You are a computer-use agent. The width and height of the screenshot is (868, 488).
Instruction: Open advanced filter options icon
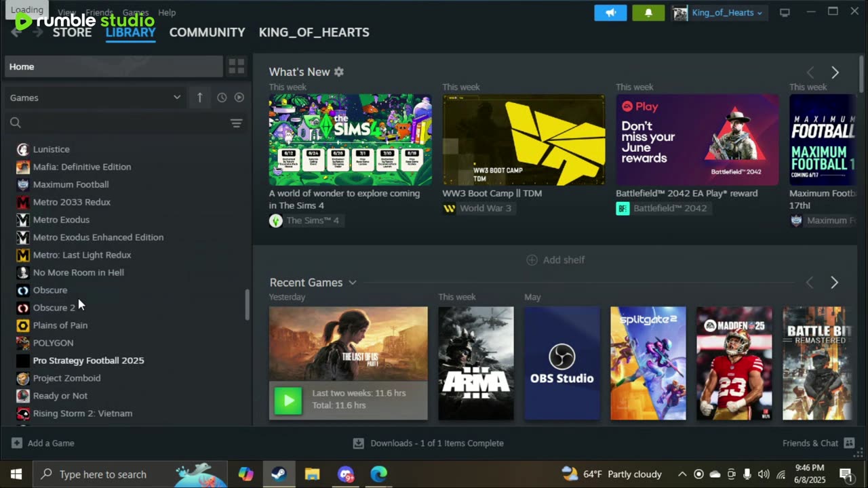236,123
